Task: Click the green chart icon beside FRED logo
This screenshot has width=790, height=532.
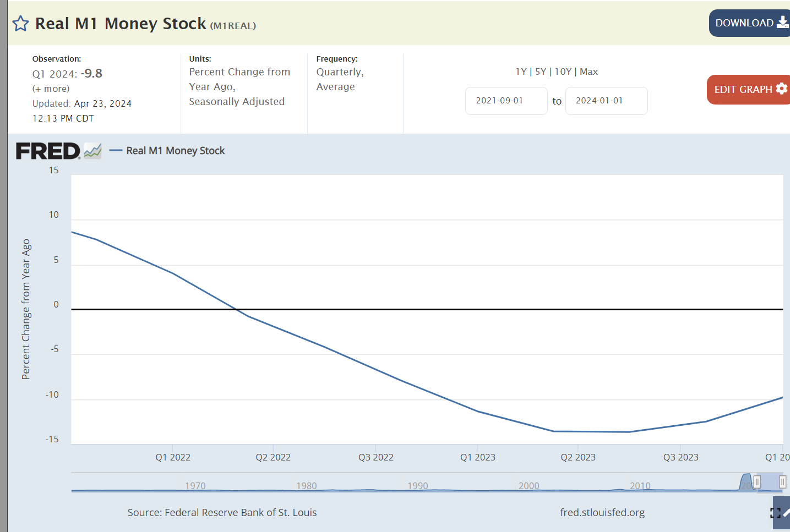Action: click(92, 151)
